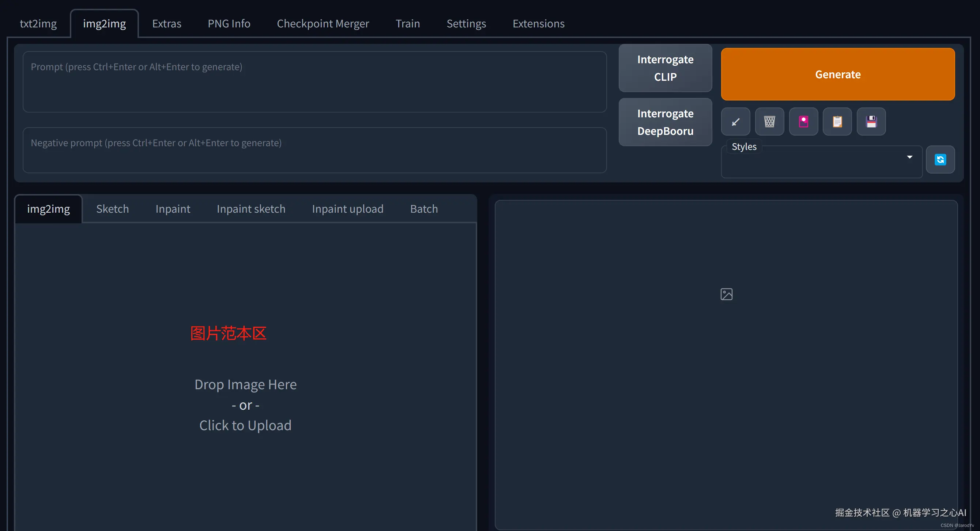Expand the Styles dropdown arrow
Screen dimensions: 980x531
[909, 158]
